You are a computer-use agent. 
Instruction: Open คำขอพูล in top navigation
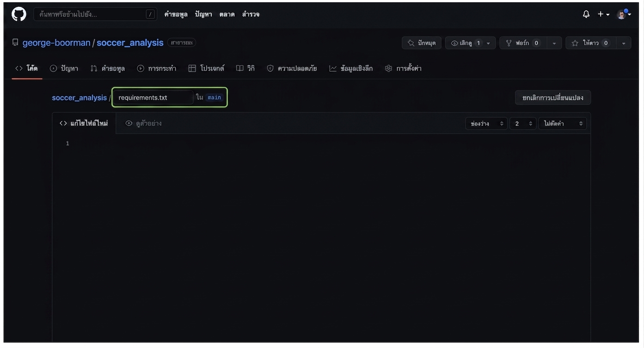tap(176, 14)
